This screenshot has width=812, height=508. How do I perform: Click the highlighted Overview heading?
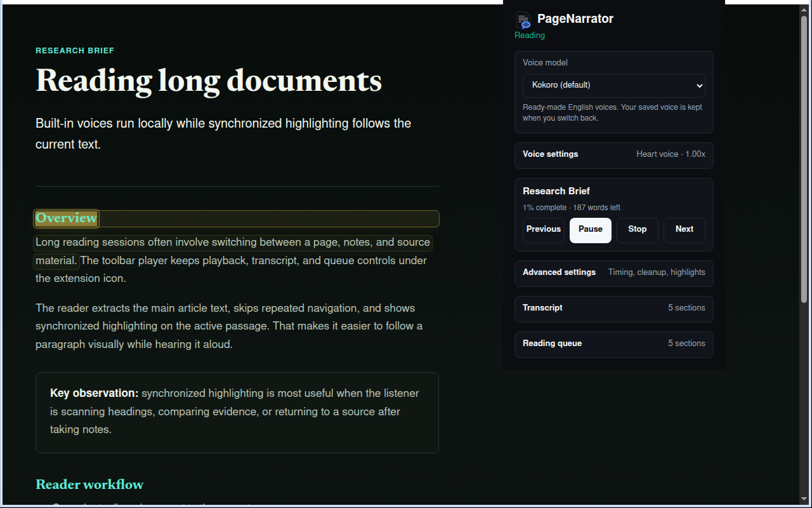point(66,218)
